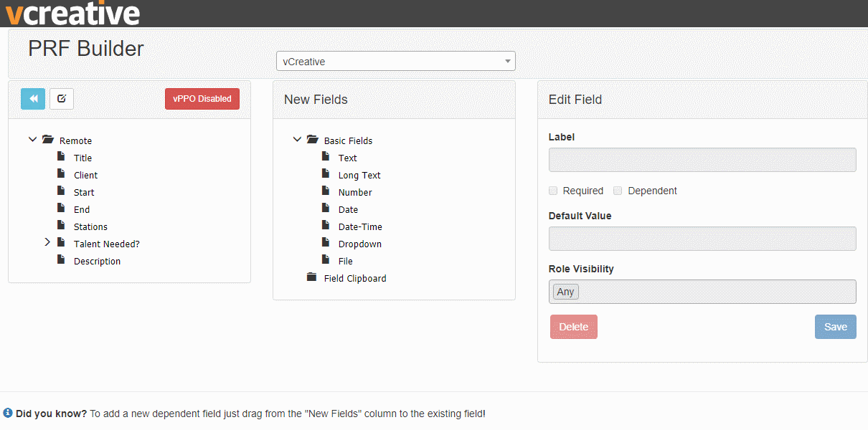Click the double-arrow rewind button
Screen dimensions: 868x430
[x=33, y=99]
